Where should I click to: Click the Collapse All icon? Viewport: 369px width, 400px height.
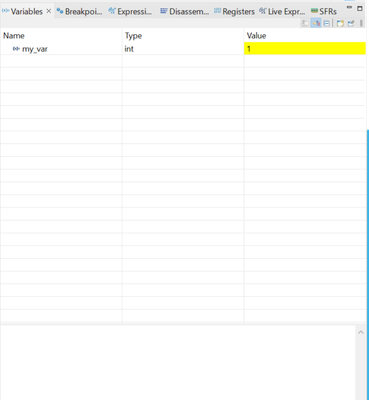[x=327, y=23]
